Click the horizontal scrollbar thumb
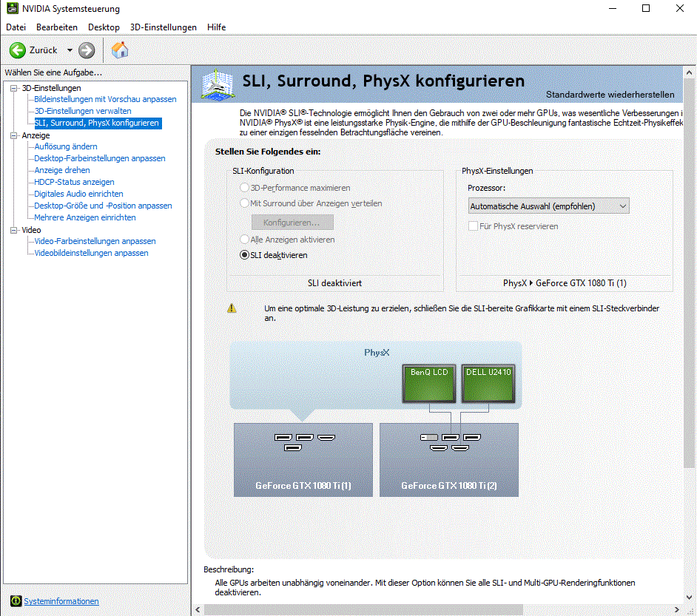697x616 pixels. (363, 610)
